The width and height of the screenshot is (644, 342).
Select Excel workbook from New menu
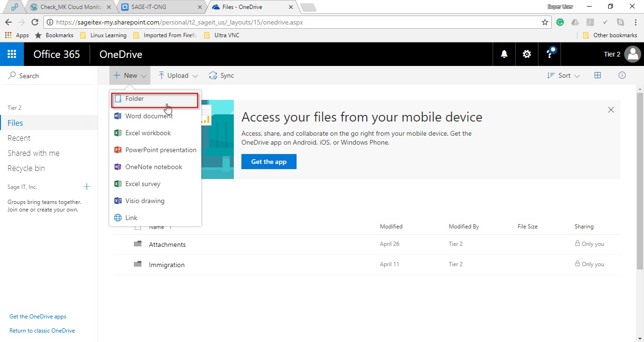148,133
